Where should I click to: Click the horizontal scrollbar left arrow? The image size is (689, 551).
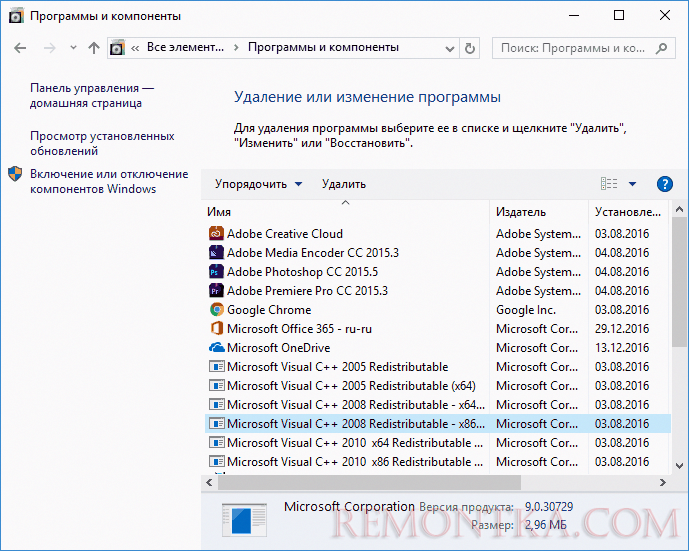coord(210,482)
